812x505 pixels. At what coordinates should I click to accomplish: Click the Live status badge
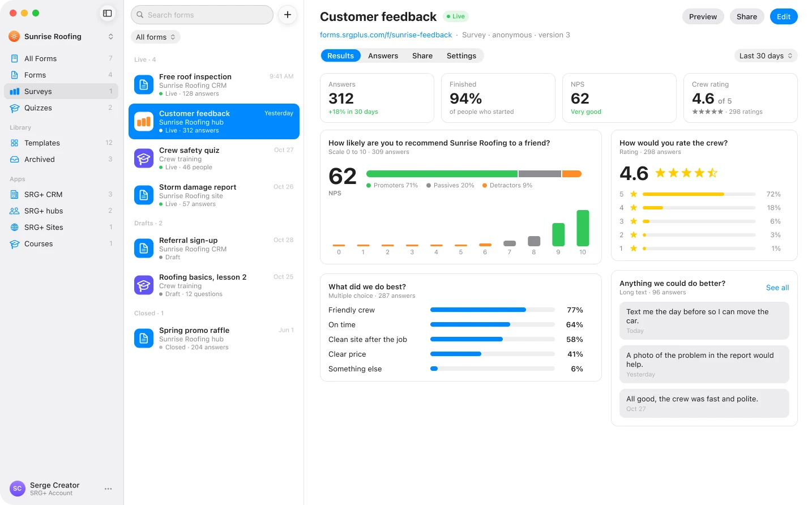(x=456, y=16)
